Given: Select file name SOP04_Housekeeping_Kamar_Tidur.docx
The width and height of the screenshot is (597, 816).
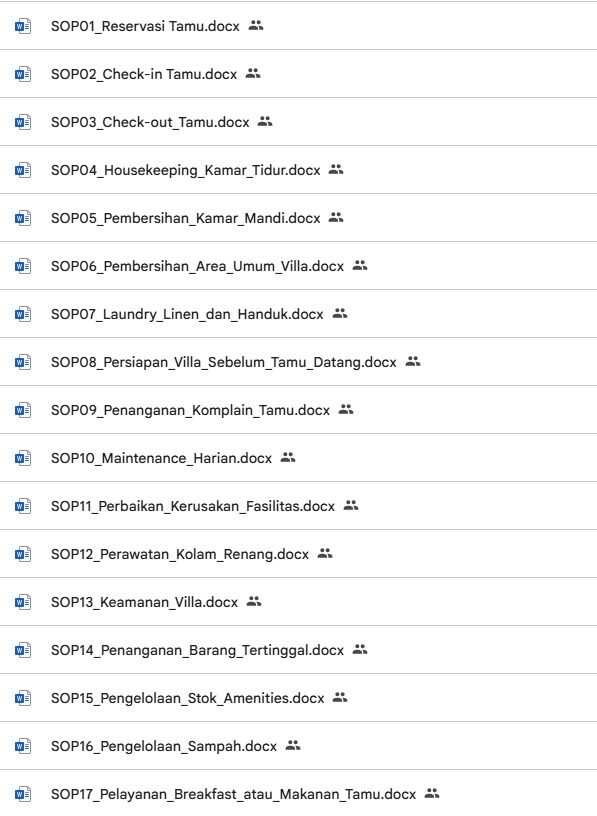Looking at the screenshot, I should pos(186,170).
